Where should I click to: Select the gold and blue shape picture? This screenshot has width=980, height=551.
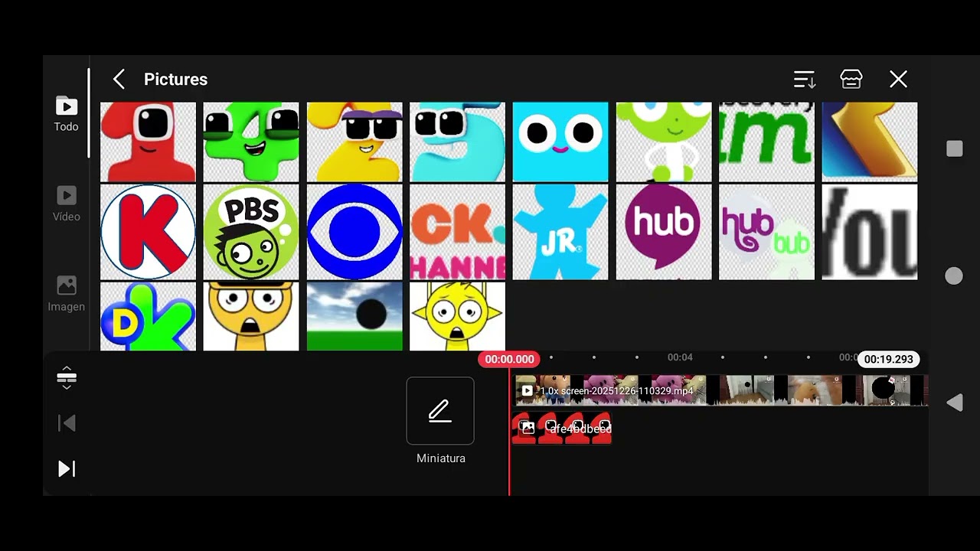(870, 142)
